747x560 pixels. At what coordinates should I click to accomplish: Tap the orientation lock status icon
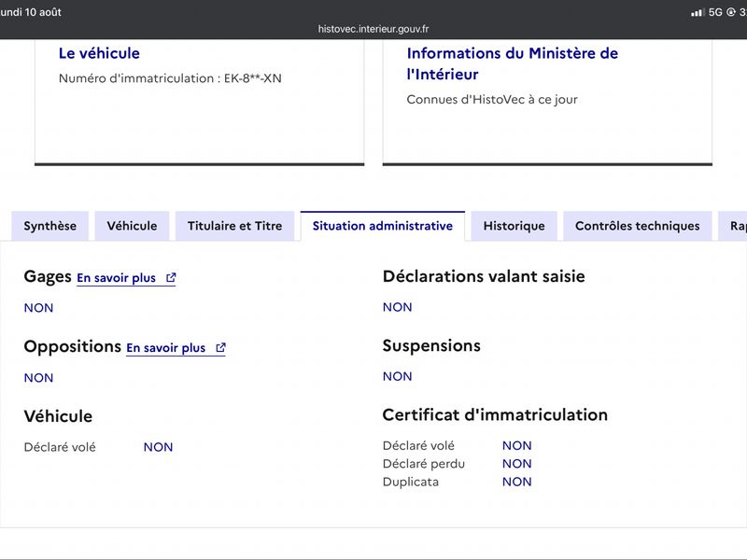731,12
